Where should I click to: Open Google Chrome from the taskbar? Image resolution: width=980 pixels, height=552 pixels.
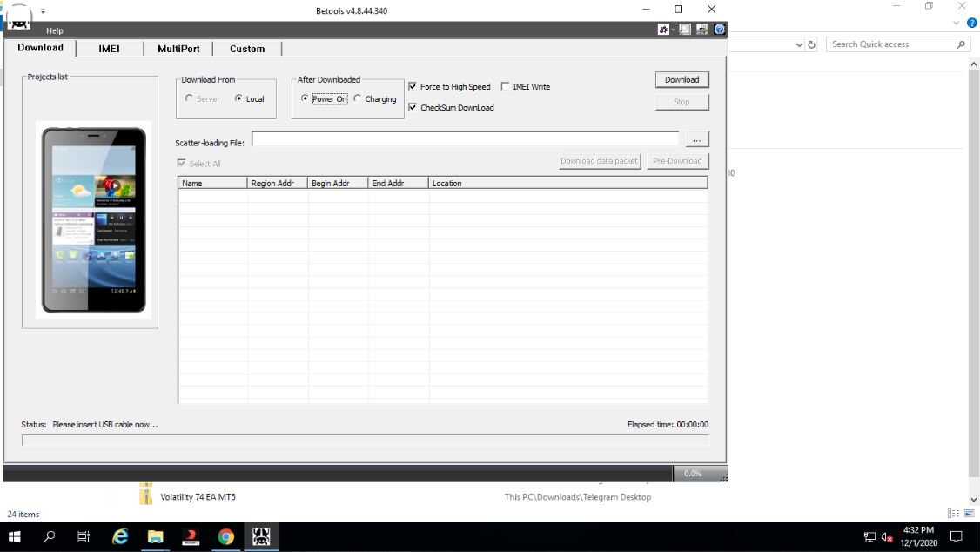(225, 536)
